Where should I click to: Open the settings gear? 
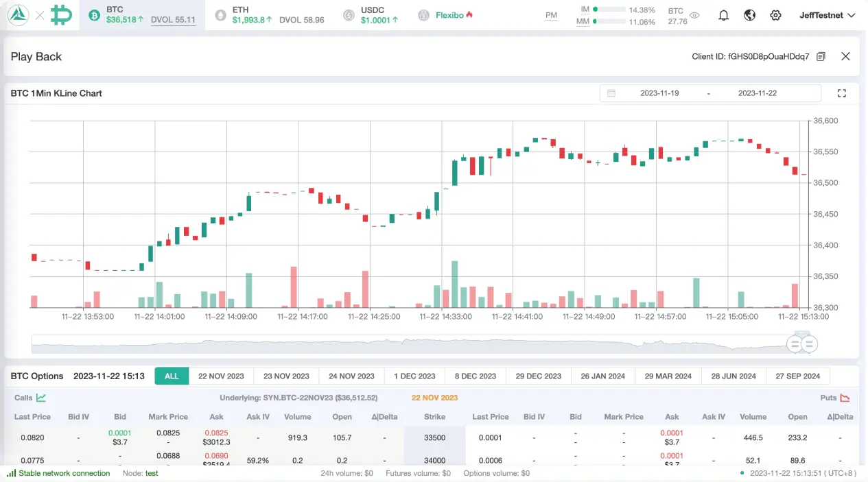pyautogui.click(x=775, y=14)
